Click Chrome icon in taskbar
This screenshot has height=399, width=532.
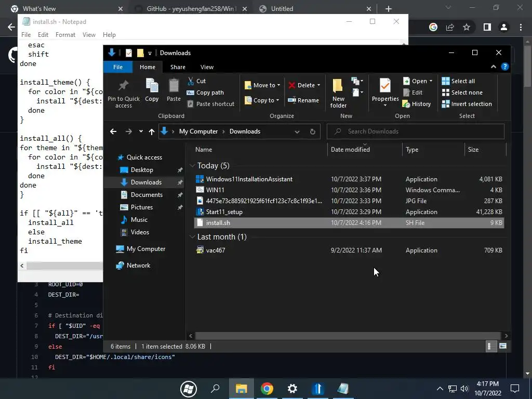[267, 389]
